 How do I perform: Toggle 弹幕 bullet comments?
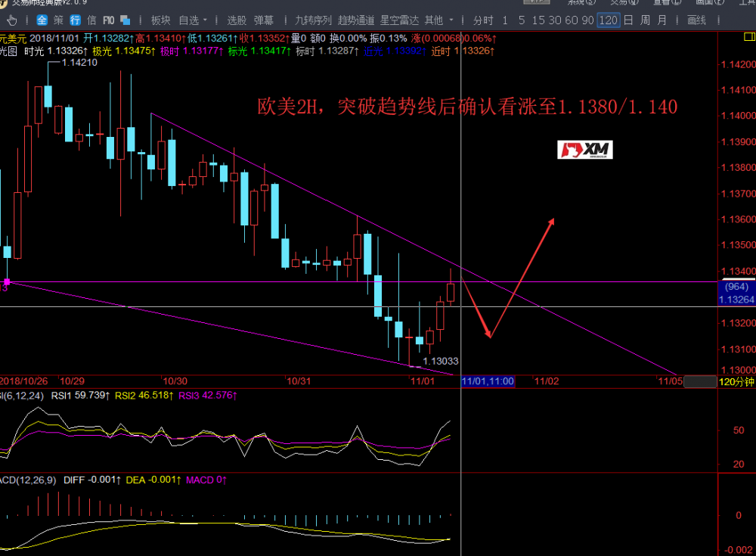click(x=264, y=20)
